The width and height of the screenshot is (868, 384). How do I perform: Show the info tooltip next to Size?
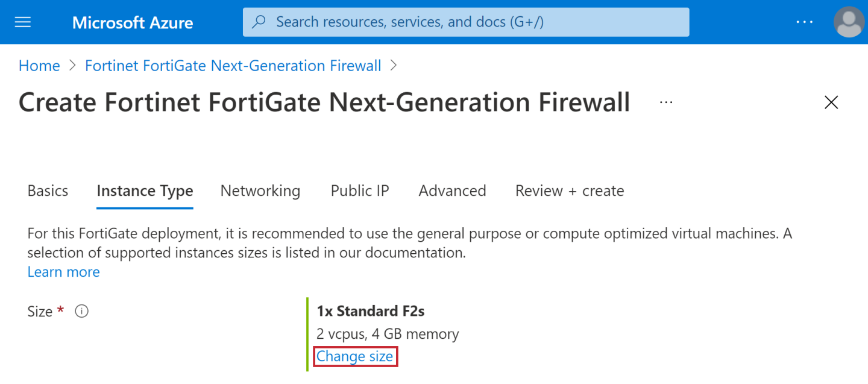tap(81, 312)
